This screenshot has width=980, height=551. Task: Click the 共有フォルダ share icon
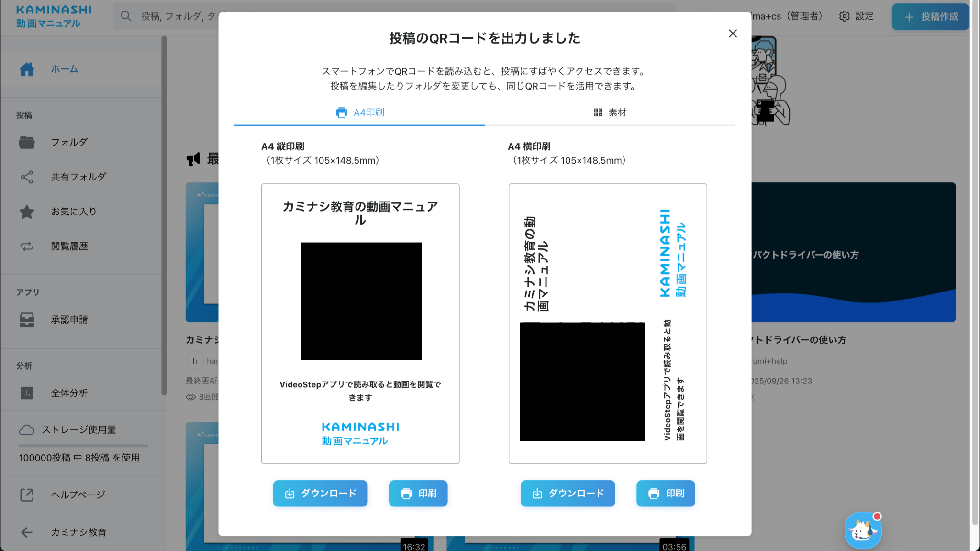coord(27,177)
